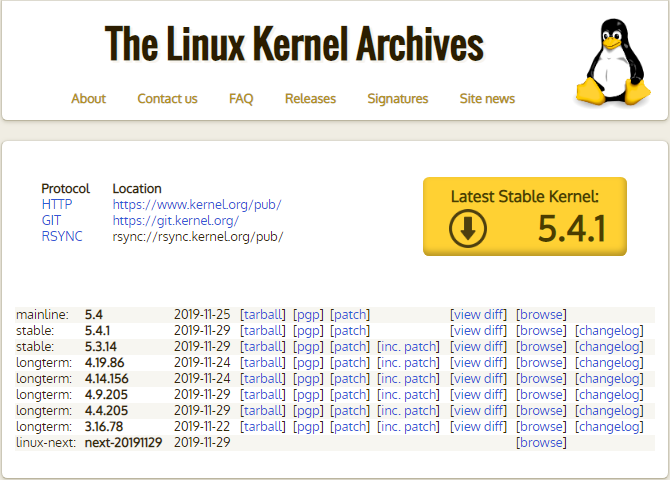Click the RSYNC protocol link
The width and height of the screenshot is (670, 480).
62,236
